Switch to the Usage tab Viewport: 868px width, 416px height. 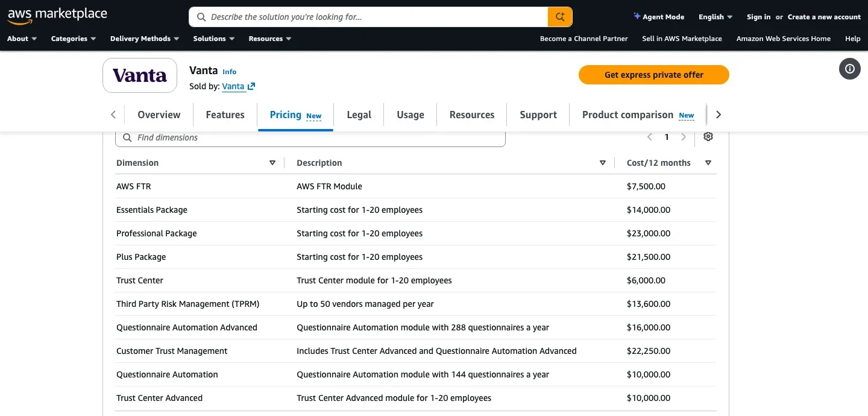[410, 115]
